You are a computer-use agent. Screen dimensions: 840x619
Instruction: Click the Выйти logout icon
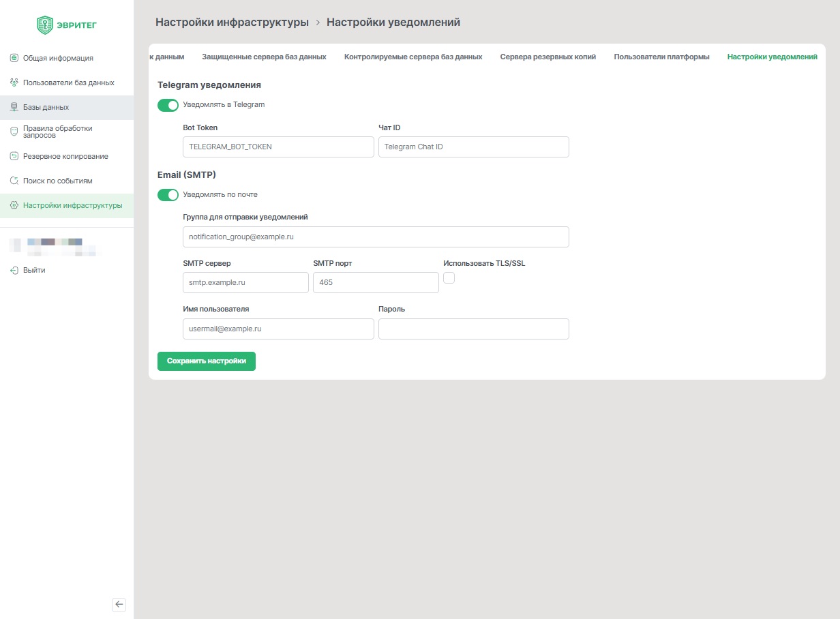pyautogui.click(x=14, y=270)
